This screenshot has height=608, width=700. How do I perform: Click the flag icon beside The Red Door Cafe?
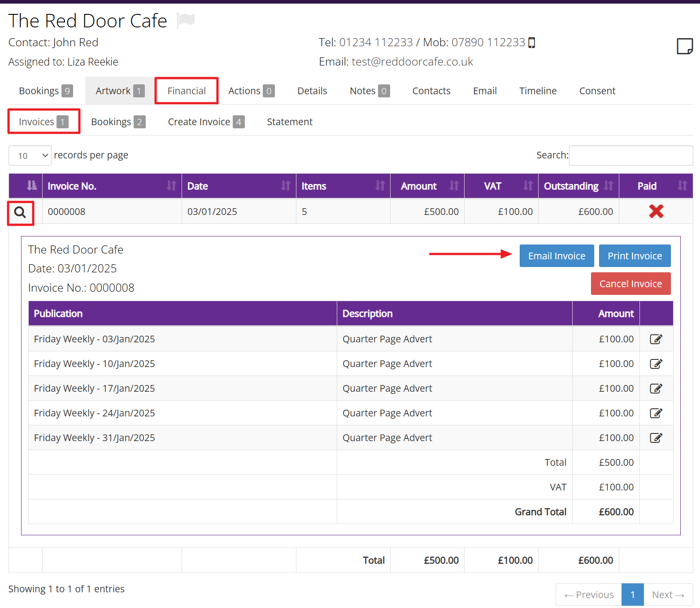point(186,20)
